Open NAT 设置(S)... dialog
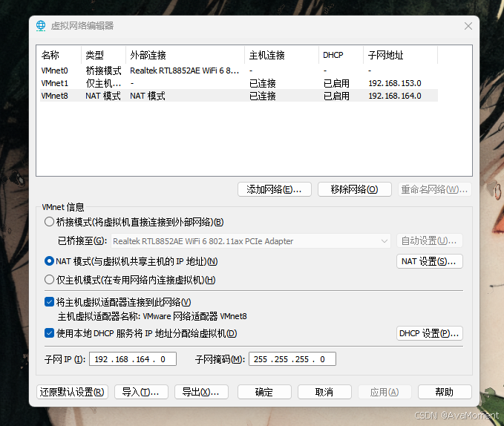This screenshot has width=504, height=426. coord(430,261)
